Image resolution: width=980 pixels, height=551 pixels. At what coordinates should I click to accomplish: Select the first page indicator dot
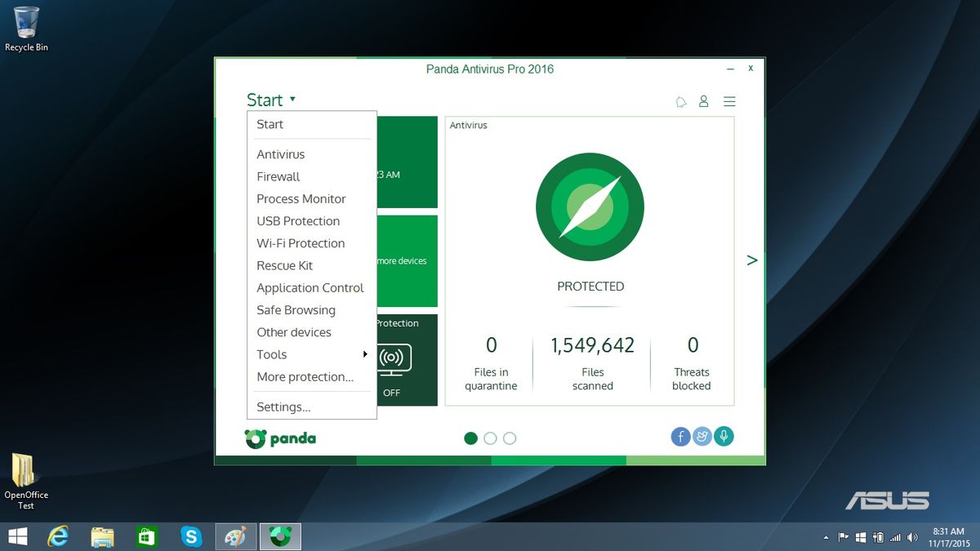(x=470, y=438)
